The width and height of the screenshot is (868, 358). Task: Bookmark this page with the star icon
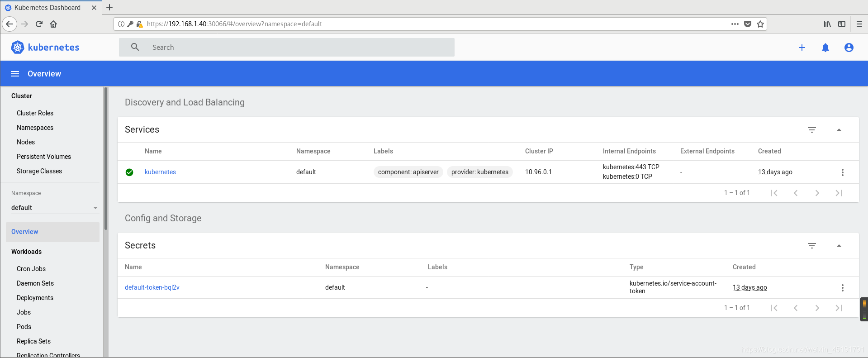[760, 24]
